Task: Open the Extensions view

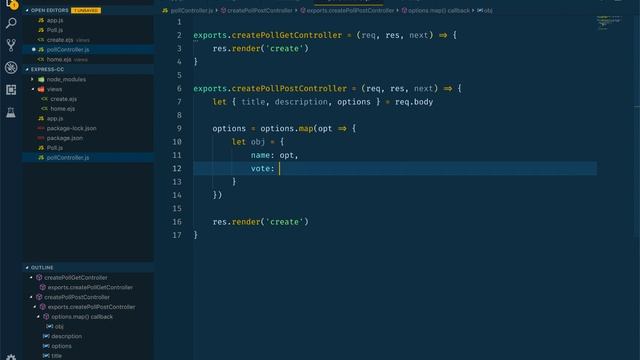Action: [x=11, y=90]
